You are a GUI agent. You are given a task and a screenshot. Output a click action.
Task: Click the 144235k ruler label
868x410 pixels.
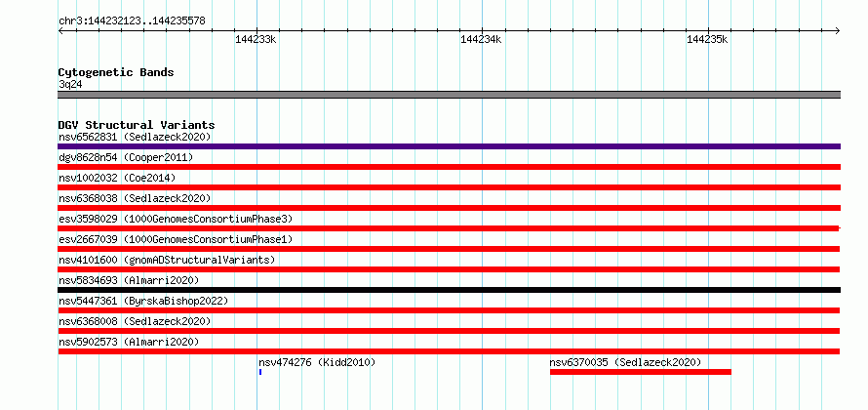707,39
